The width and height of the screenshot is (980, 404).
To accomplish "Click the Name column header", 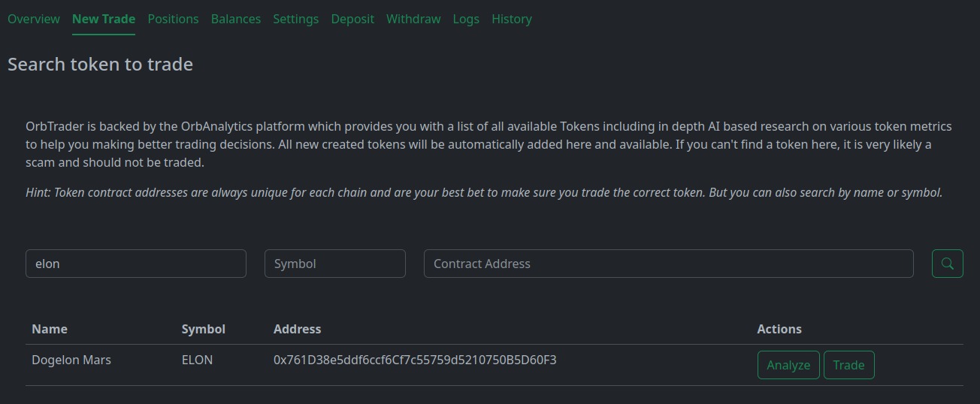I will pyautogui.click(x=50, y=329).
